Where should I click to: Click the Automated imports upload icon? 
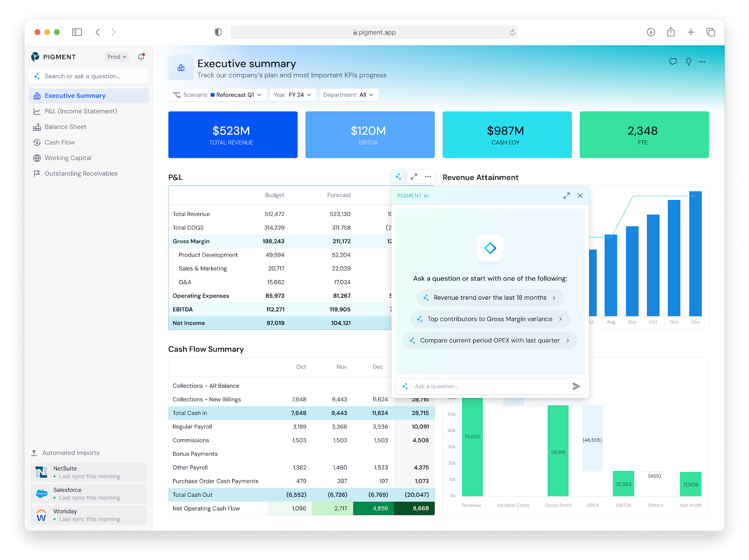(x=34, y=452)
